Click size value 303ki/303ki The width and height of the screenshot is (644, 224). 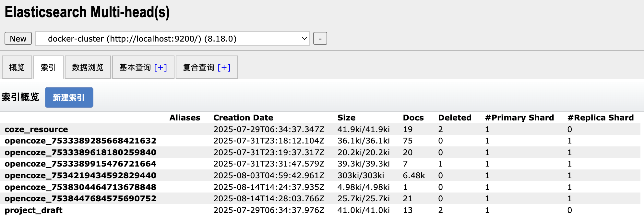(361, 175)
